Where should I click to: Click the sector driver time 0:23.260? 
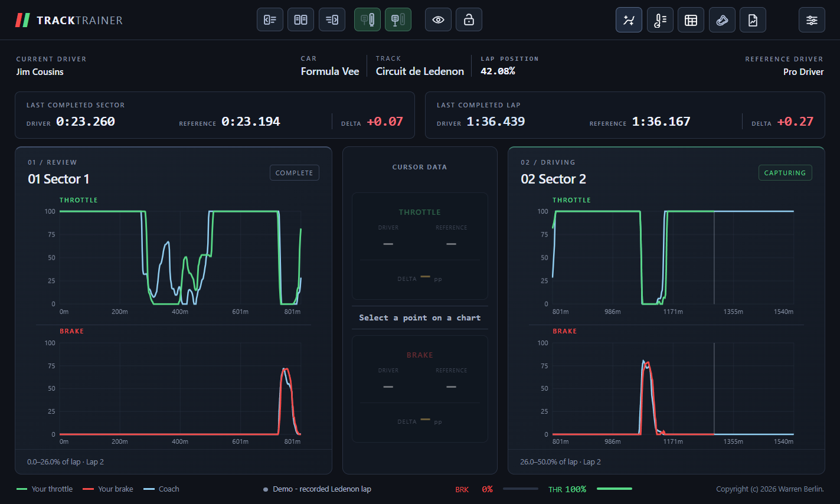[86, 122]
